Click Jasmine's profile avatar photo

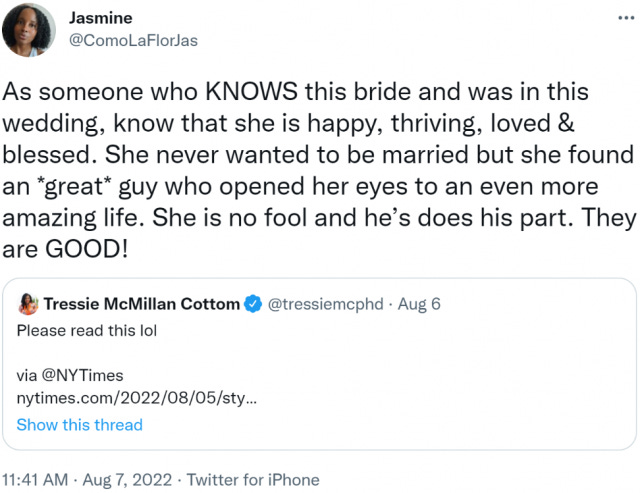coord(29,29)
